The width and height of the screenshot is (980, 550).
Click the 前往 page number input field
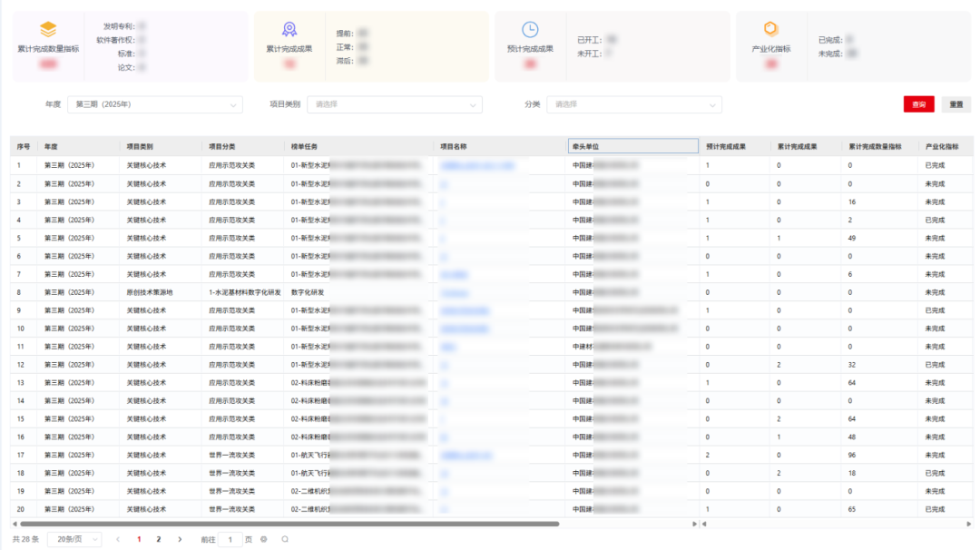click(x=230, y=539)
